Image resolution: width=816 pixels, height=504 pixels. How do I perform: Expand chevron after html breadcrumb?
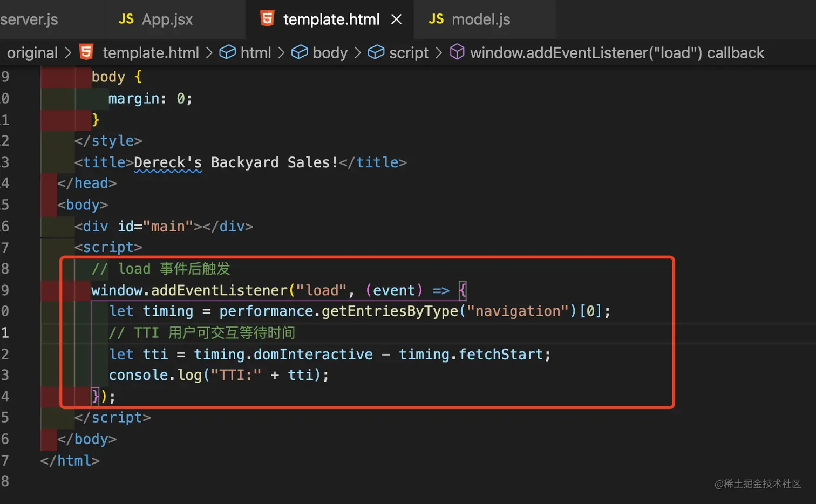tap(281, 53)
